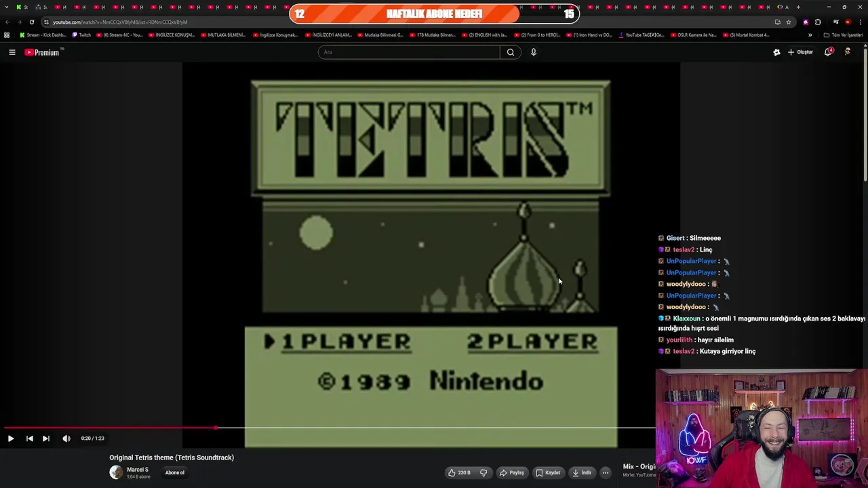Click the browser address bar URL
The image size is (868, 488).
tap(120, 22)
